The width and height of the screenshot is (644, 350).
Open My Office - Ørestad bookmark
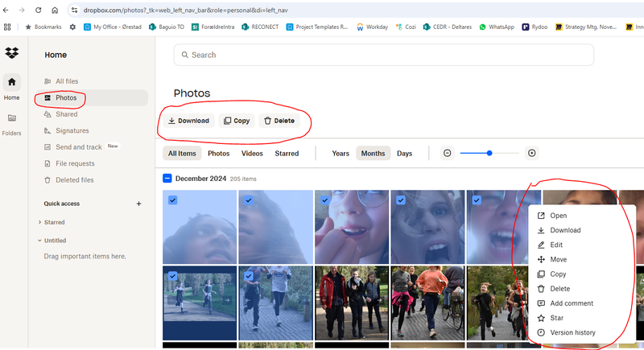click(113, 27)
